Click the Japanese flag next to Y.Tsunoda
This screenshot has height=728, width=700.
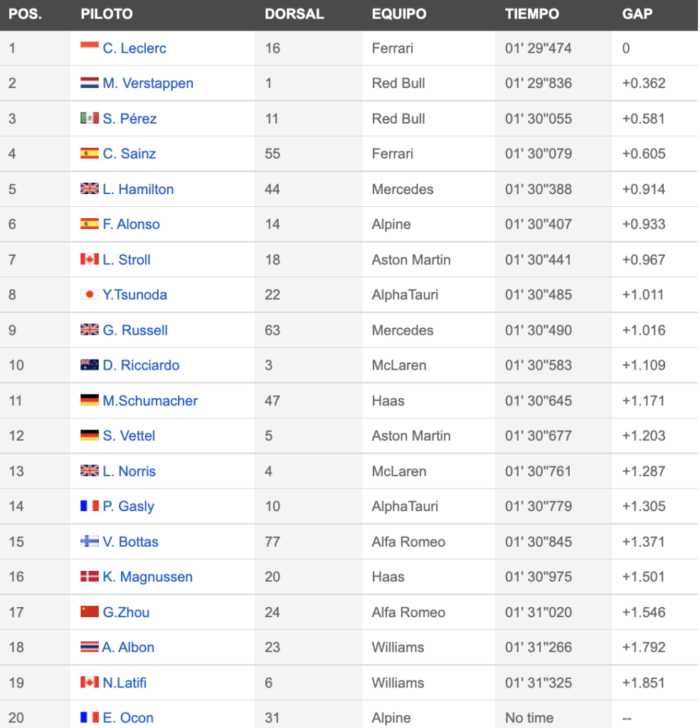(x=89, y=294)
